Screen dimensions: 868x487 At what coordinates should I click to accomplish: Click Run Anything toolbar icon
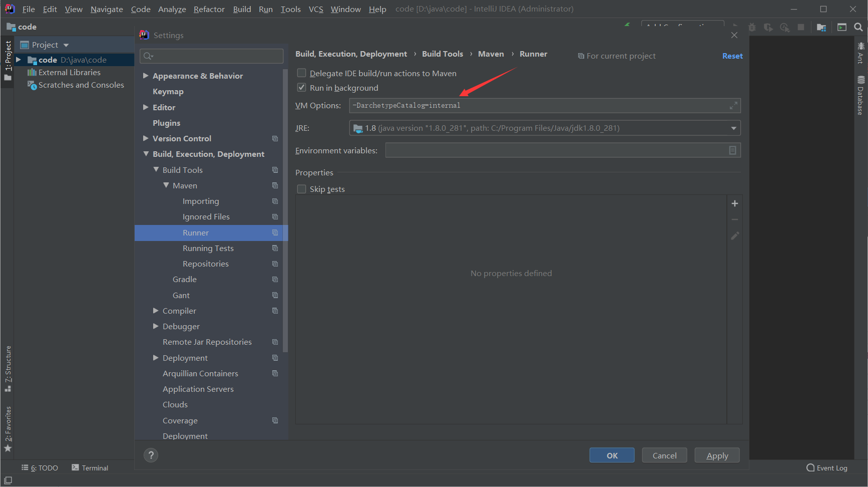842,27
